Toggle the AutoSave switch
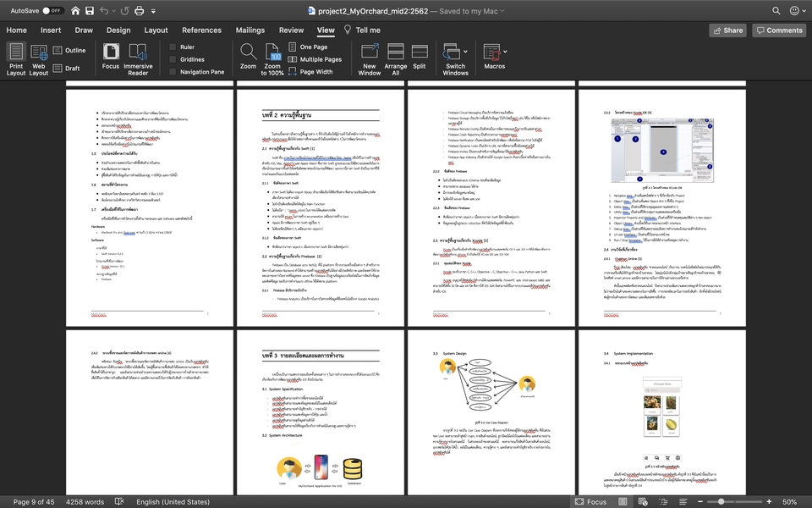 click(52, 11)
